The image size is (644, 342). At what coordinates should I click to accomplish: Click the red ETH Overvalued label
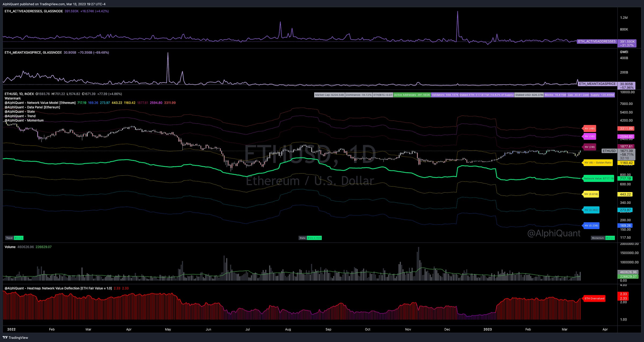coord(594,299)
